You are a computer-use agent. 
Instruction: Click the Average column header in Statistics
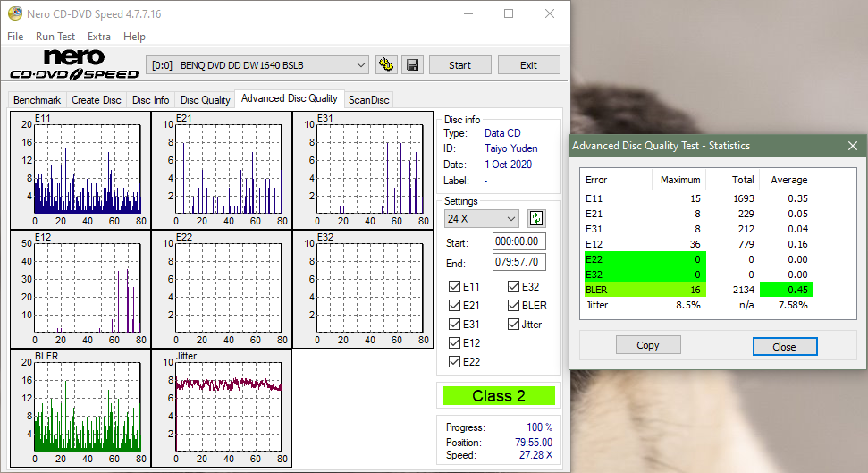pos(788,180)
